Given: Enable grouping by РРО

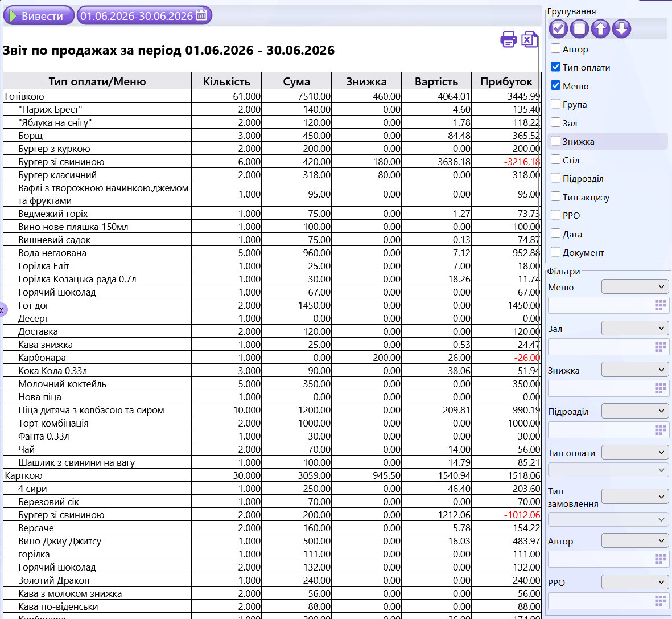Looking at the screenshot, I should point(555,215).
